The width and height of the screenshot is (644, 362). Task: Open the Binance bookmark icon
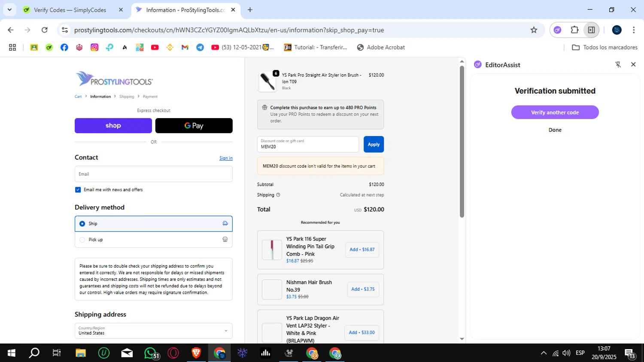[170, 47]
